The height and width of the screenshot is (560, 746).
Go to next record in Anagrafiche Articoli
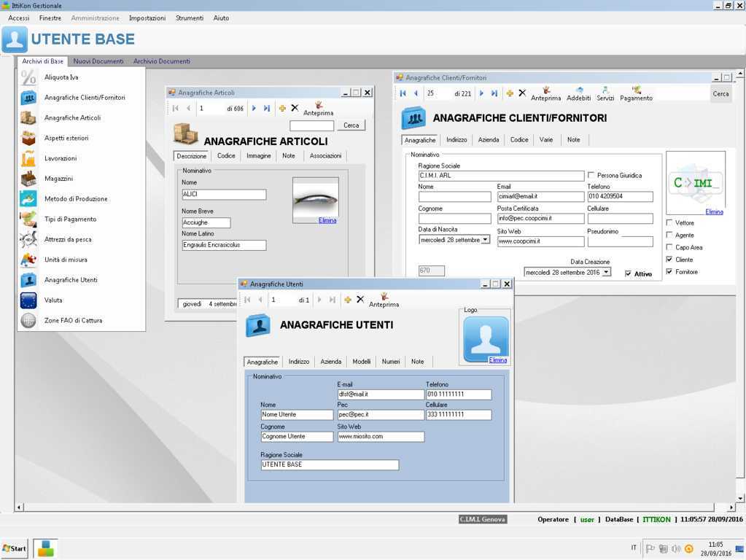click(x=254, y=109)
